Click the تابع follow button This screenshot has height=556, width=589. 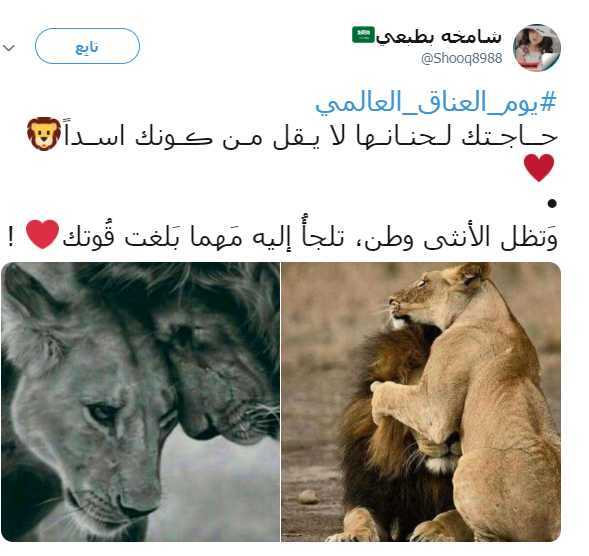(x=87, y=46)
